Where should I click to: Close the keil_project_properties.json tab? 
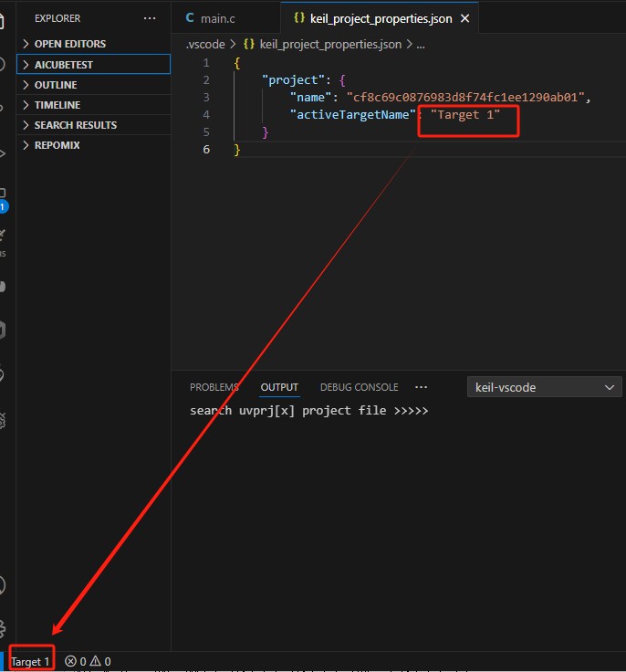pos(464,19)
